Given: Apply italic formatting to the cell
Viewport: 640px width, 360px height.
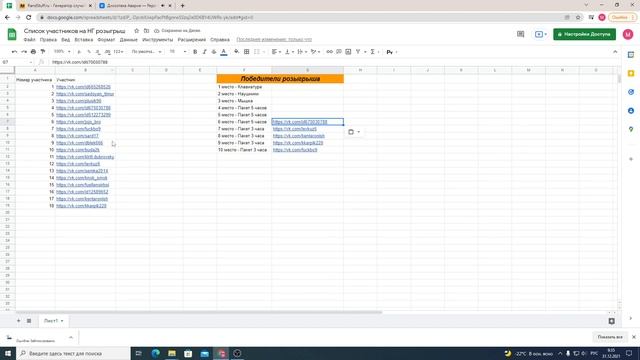Looking at the screenshot, I should [204, 52].
